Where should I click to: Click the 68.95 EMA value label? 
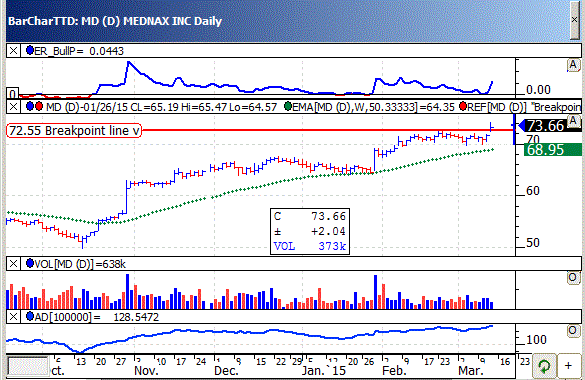coord(553,150)
